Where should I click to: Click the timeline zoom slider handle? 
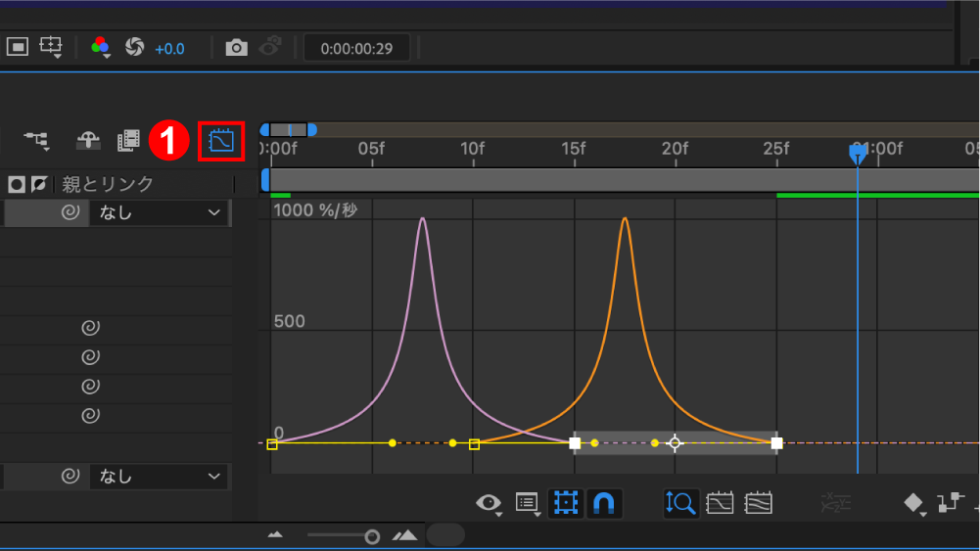tap(372, 536)
